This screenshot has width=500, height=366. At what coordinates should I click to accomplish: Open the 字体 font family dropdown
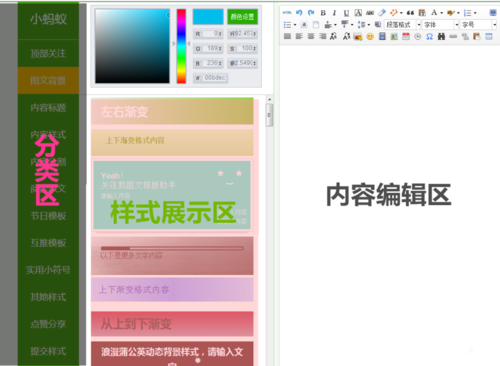(x=441, y=25)
